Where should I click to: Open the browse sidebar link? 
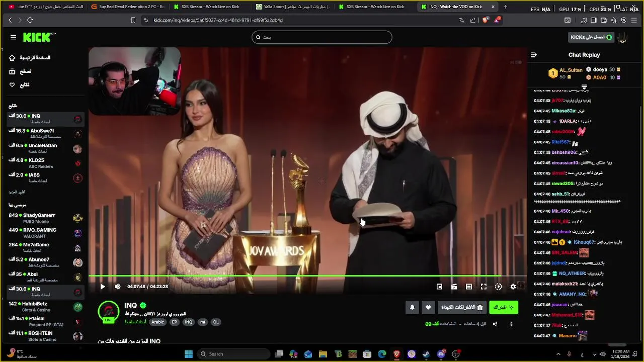[21, 71]
